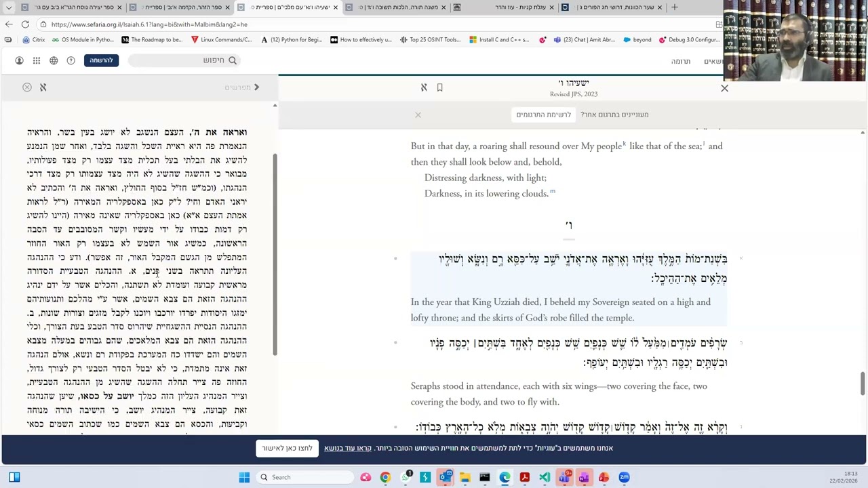Viewport: 868px width, 488px height.
Task: Open the Debug 3.0 Configur... bookmark
Action: coord(689,40)
